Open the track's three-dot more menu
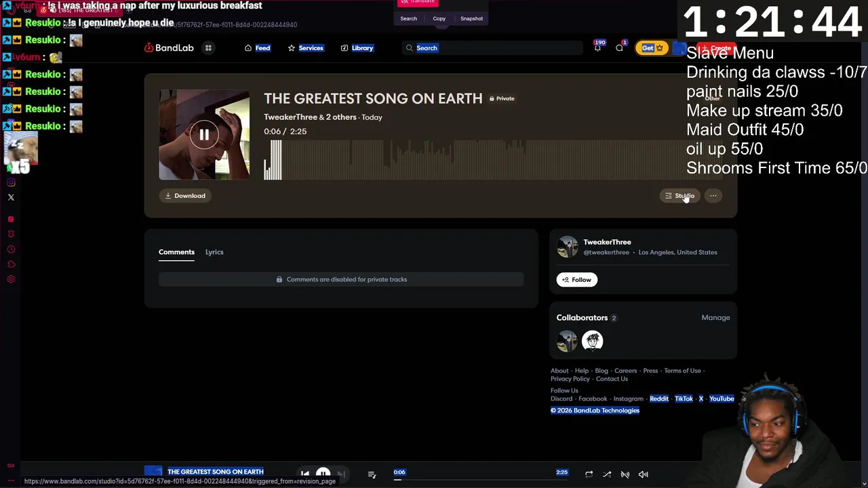868x488 pixels. coord(713,196)
